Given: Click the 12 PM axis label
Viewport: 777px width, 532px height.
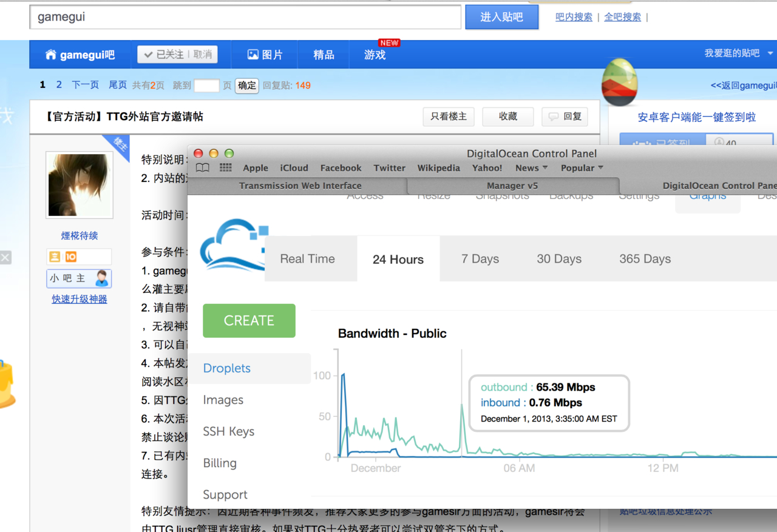Looking at the screenshot, I should coord(663,468).
